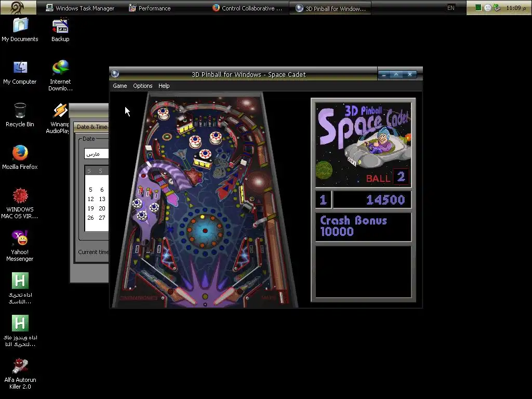Viewport: 532px width, 399px height.
Task: Open the Backup desktop icon
Action: coord(60,30)
